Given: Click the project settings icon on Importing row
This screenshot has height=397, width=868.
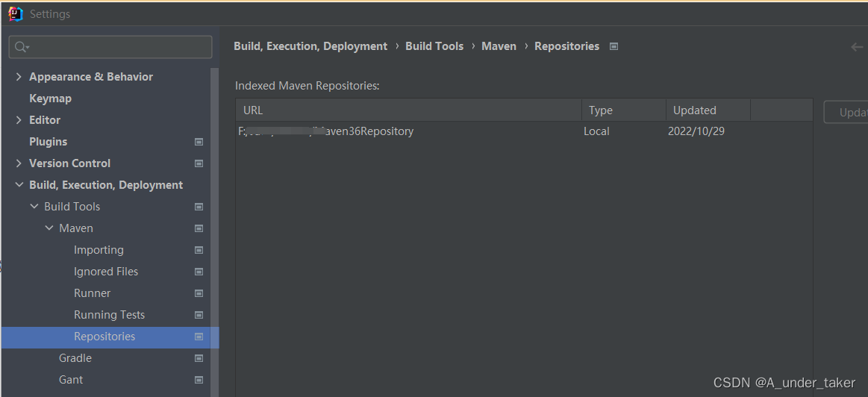Looking at the screenshot, I should coord(199,250).
